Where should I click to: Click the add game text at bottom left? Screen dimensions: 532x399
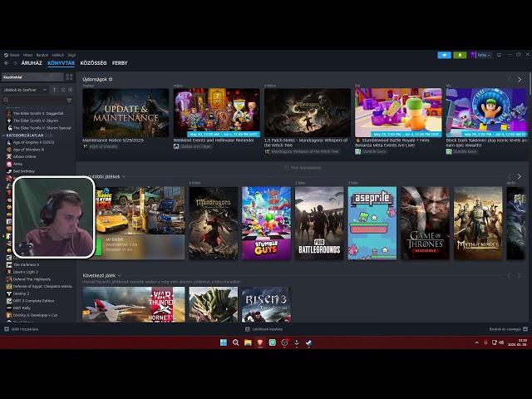click(25, 329)
